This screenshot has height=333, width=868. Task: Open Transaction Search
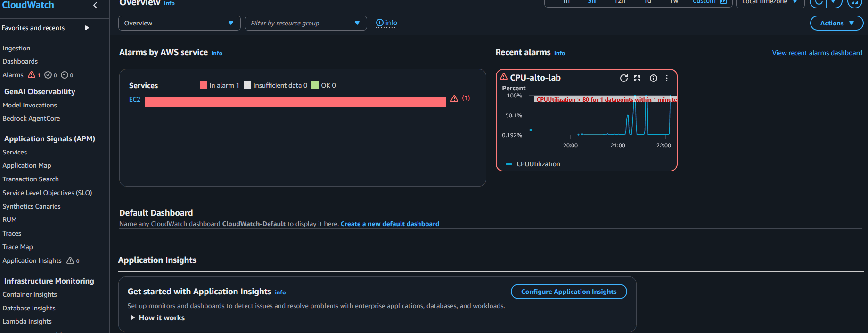pos(31,179)
